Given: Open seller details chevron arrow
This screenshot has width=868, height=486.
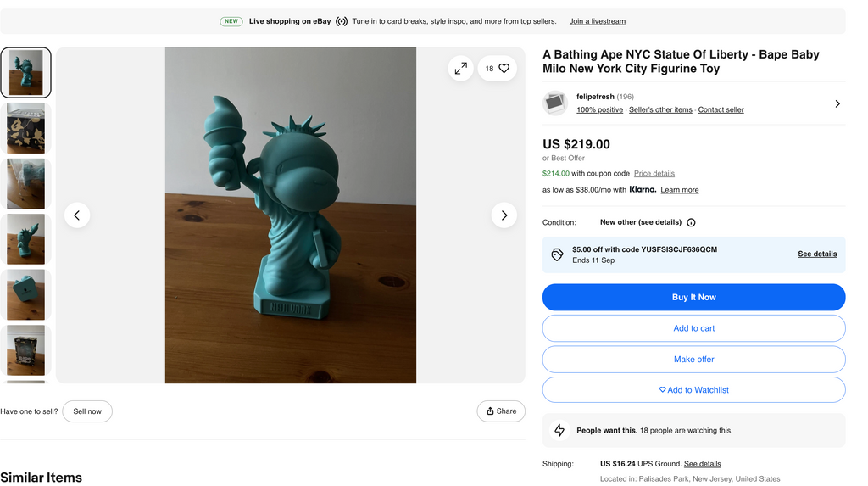Looking at the screenshot, I should coord(837,103).
